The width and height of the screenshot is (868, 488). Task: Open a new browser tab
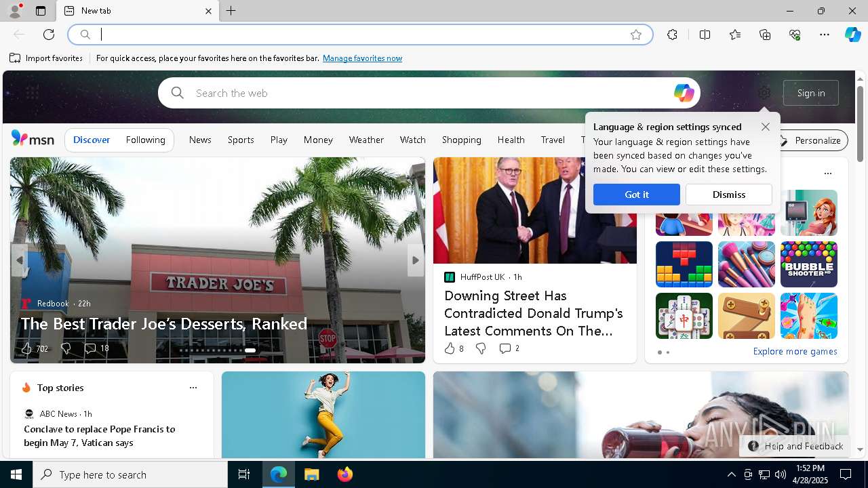click(231, 11)
